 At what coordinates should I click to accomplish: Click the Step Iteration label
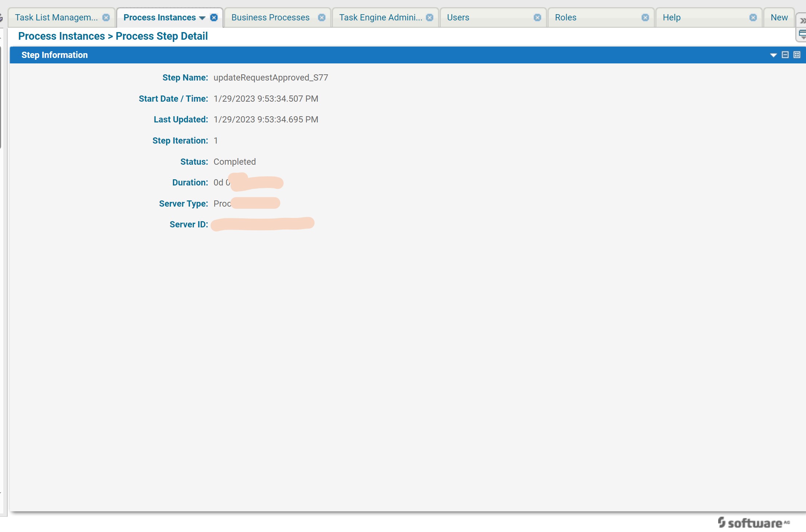click(x=180, y=141)
